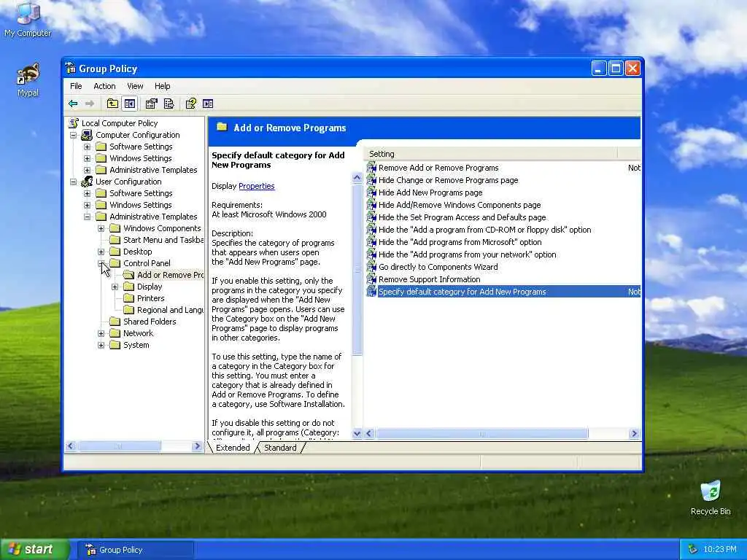This screenshot has height=560, width=747.
Task: Click the system tray icon beside the clock
Action: tap(693, 549)
